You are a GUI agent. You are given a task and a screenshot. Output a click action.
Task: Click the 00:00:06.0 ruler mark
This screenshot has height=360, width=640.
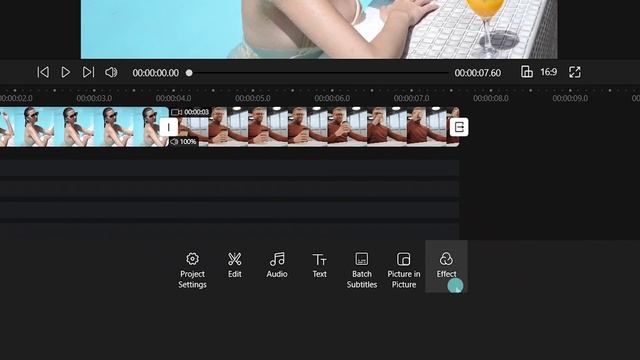tap(332, 98)
